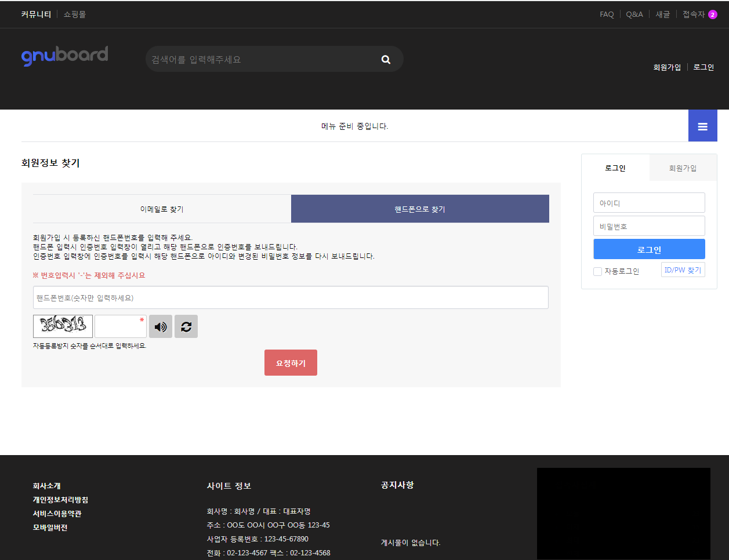Switch to 회원가입 tab in login box
This screenshot has width=729, height=560.
point(683,168)
